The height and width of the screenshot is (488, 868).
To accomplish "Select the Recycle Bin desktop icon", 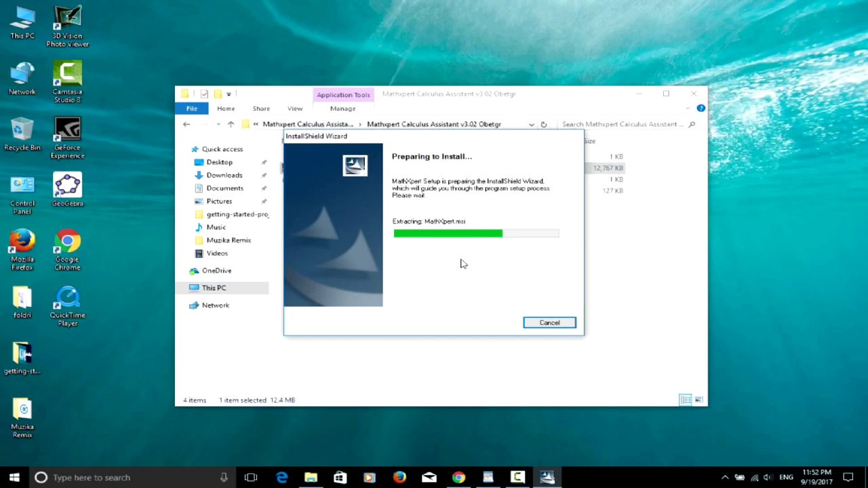I will (x=22, y=134).
